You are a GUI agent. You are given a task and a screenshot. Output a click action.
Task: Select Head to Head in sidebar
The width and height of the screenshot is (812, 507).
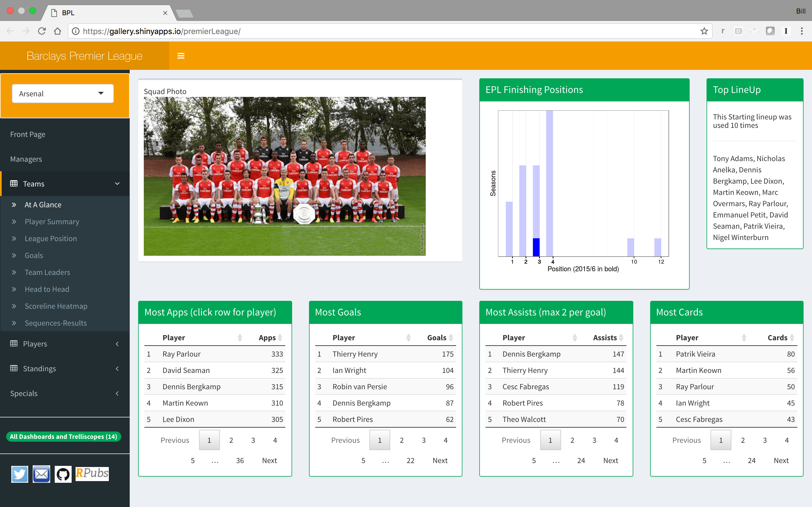tap(47, 289)
